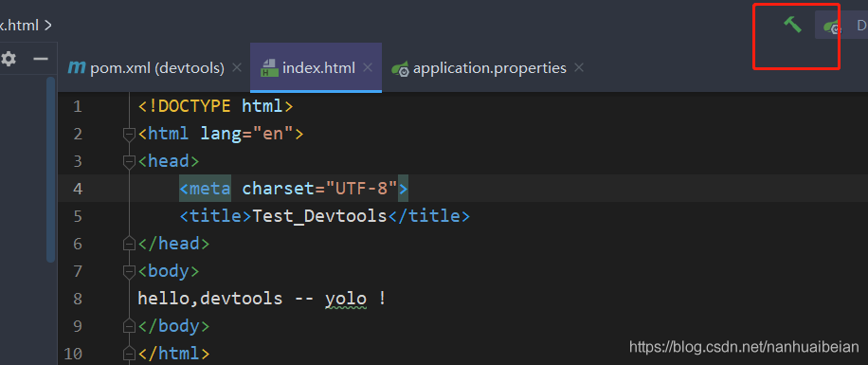This screenshot has width=868, height=365.
Task: Place cursor on the word yolo
Action: tap(346, 299)
